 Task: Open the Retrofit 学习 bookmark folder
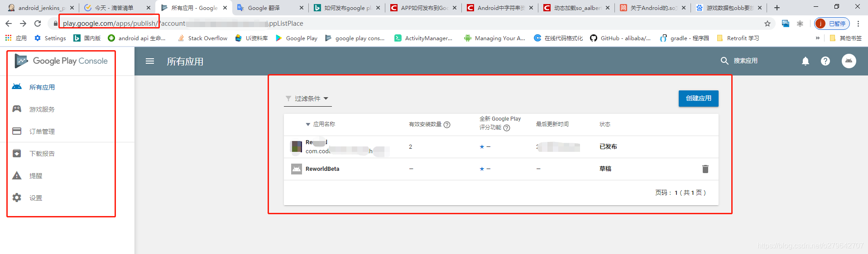(x=738, y=38)
